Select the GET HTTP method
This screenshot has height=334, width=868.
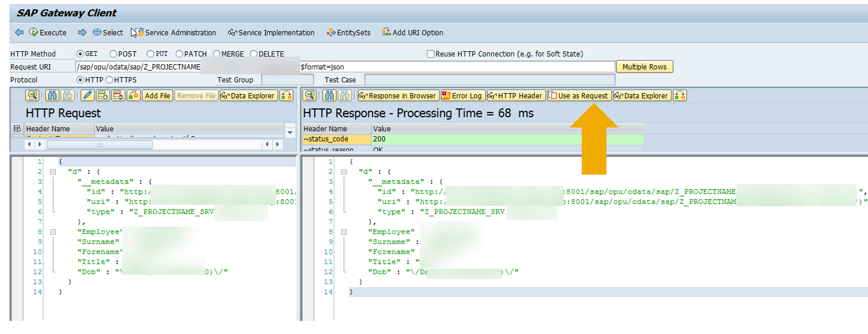(80, 54)
